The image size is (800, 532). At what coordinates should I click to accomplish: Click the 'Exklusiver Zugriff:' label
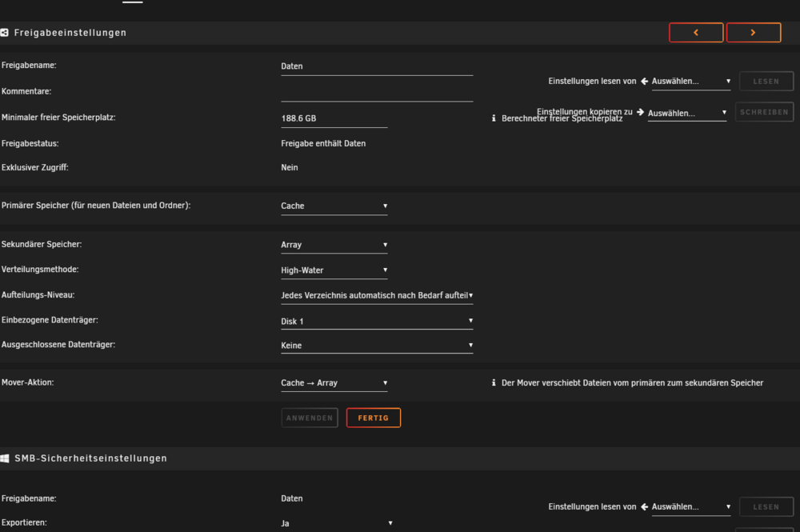click(34, 167)
